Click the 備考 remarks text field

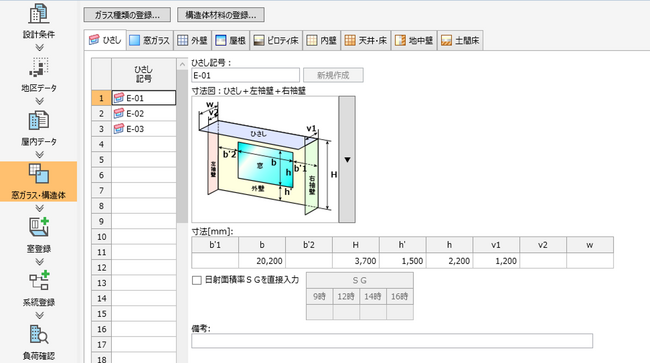(x=392, y=341)
